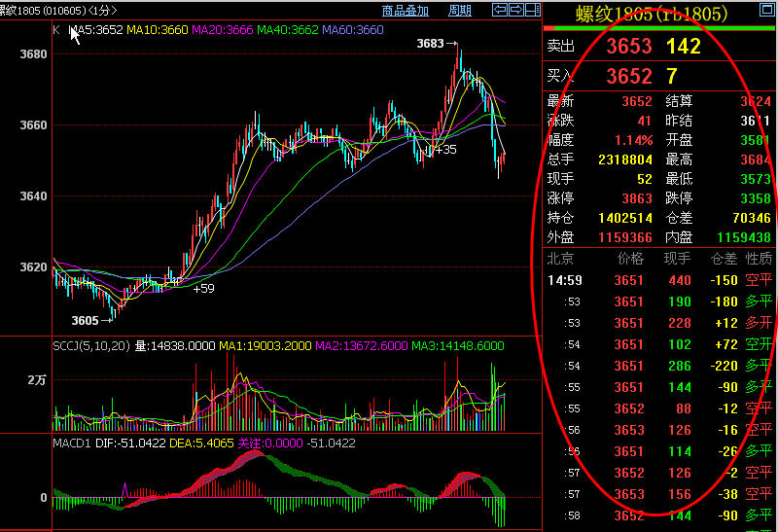Click the 性质 column header in tick list
The width and height of the screenshot is (778, 532).
(758, 259)
